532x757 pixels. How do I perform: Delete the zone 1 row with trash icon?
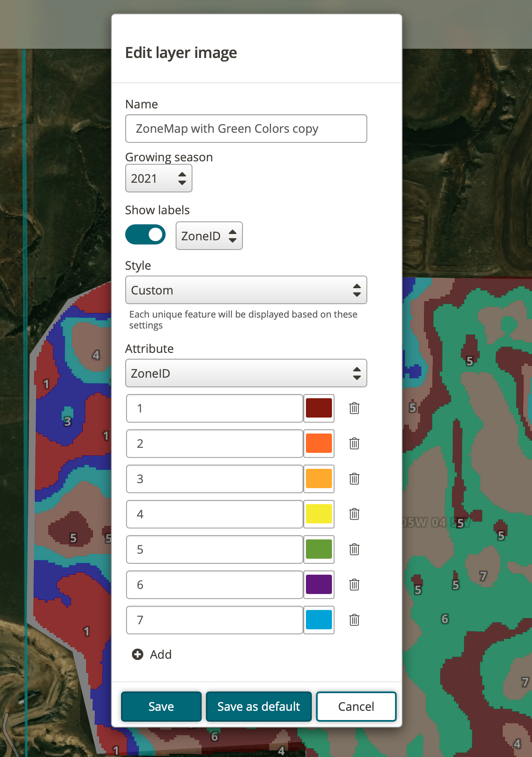(x=354, y=408)
